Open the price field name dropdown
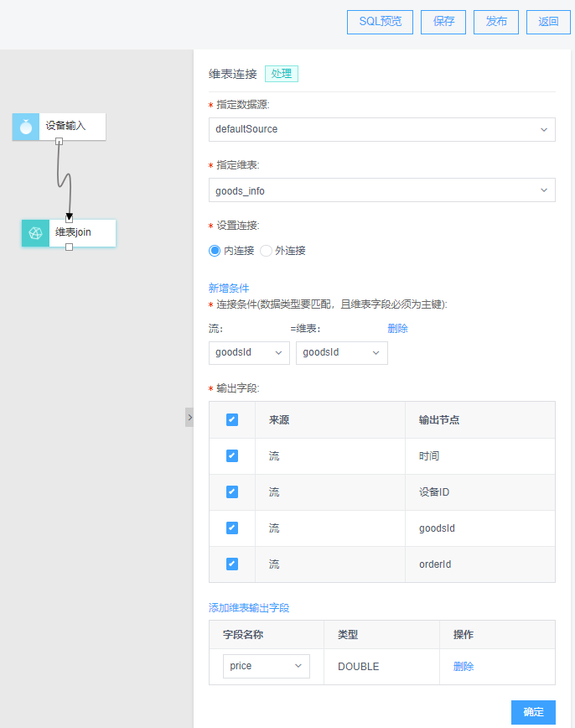The height and width of the screenshot is (728, 575). [x=267, y=666]
